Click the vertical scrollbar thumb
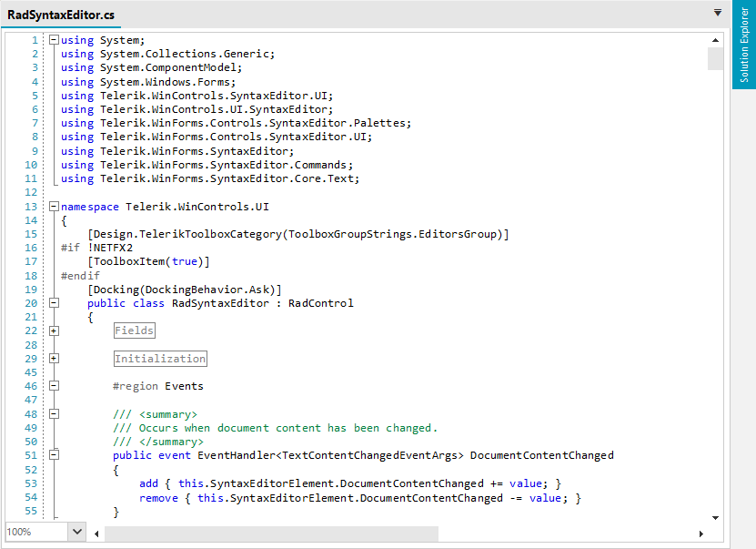The height and width of the screenshot is (549, 756). pos(715,58)
